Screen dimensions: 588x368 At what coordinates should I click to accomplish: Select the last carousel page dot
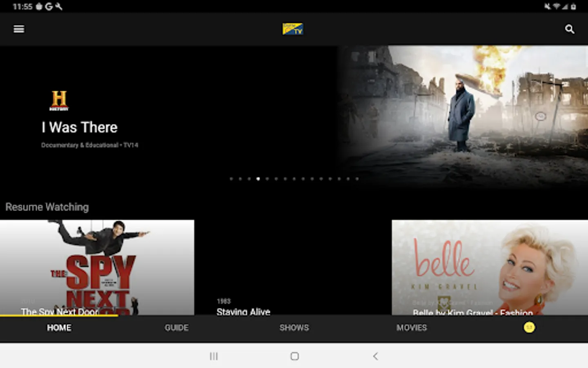[357, 179]
